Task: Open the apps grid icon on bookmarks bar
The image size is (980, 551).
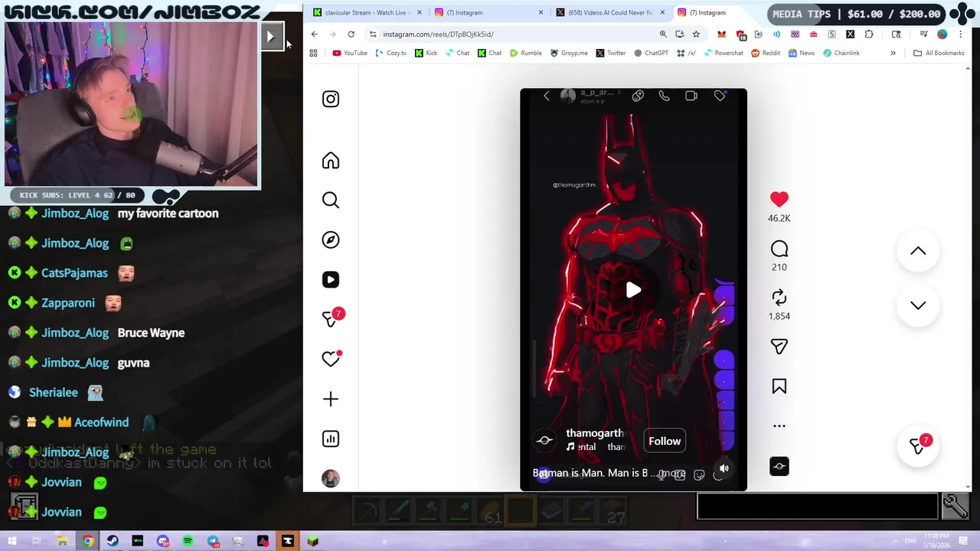Action: point(313,53)
